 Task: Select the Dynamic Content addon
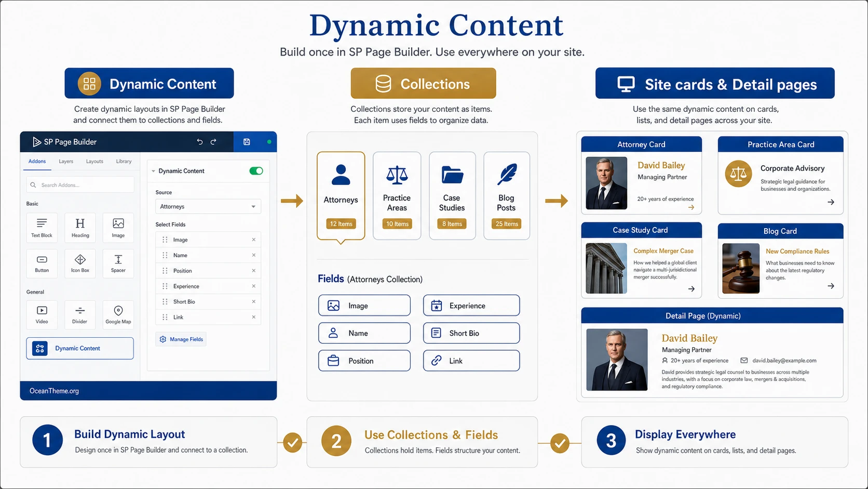[x=80, y=348]
